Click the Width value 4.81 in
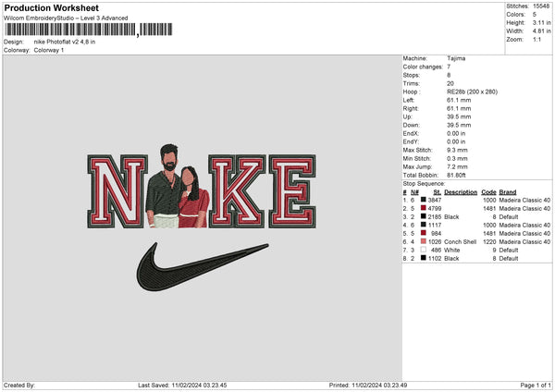Viewport: 555px width, 392px height. [541, 31]
